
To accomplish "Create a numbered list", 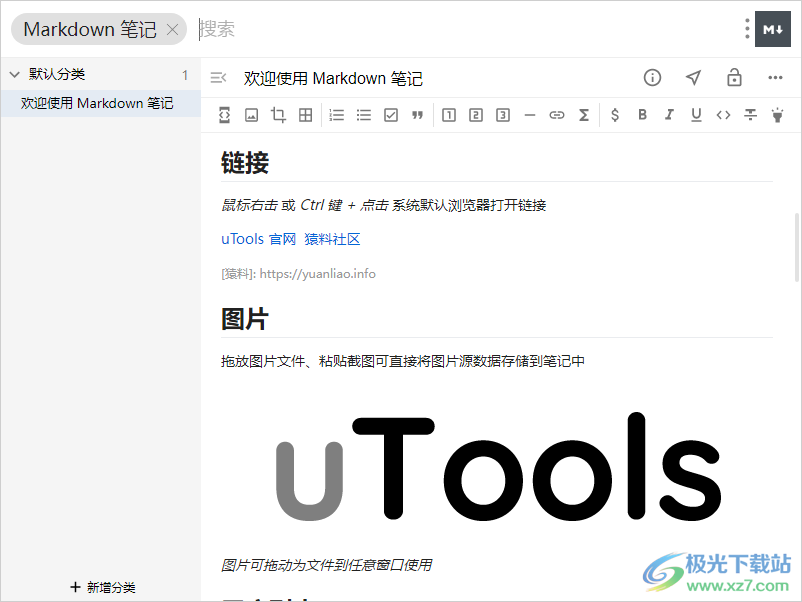I will coord(337,115).
